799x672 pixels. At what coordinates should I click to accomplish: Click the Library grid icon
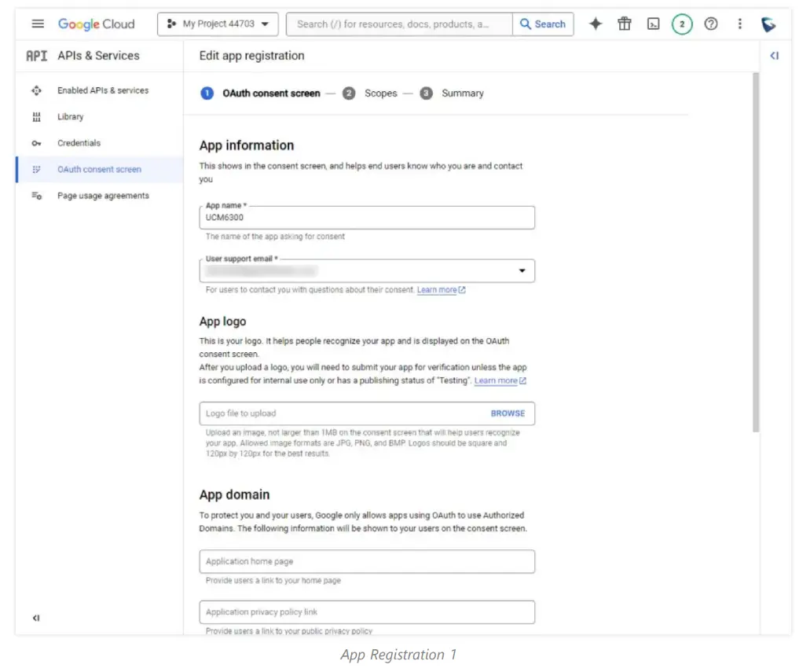coord(36,117)
